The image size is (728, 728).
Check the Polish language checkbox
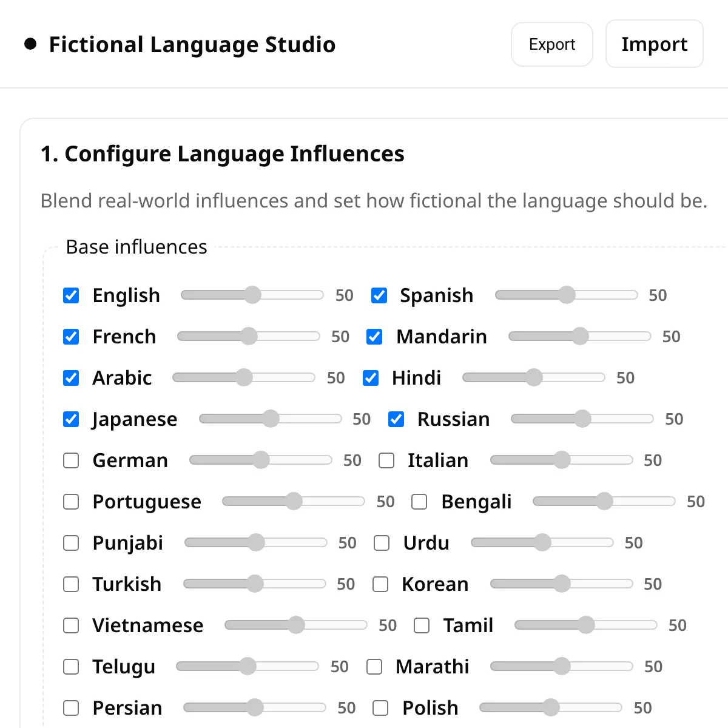380,708
